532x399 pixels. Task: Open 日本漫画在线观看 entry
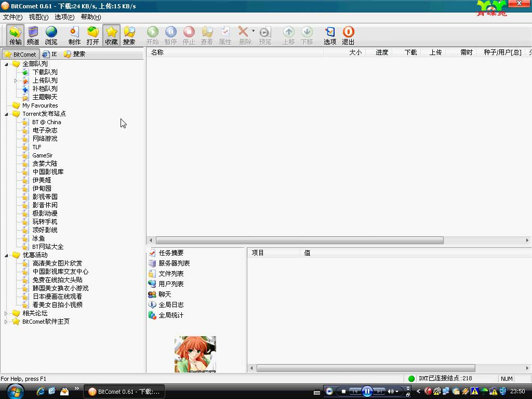click(x=57, y=297)
